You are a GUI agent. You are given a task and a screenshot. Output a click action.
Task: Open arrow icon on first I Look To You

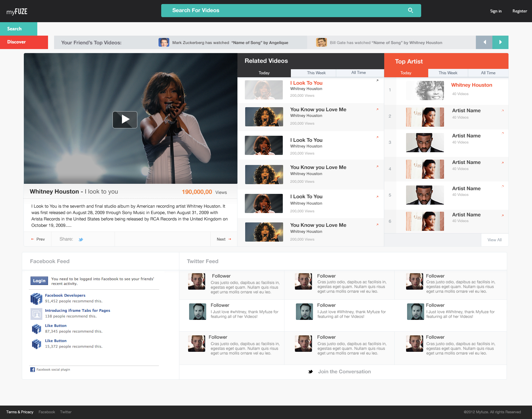pyautogui.click(x=378, y=80)
